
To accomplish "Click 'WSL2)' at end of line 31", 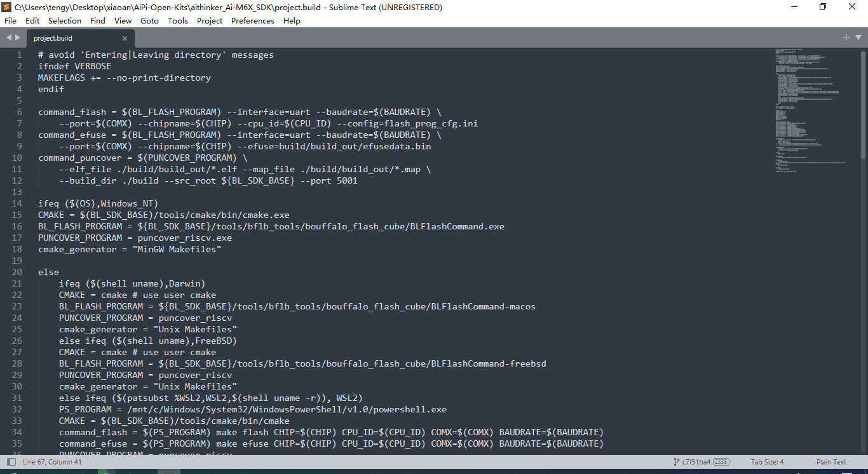I will point(349,398).
